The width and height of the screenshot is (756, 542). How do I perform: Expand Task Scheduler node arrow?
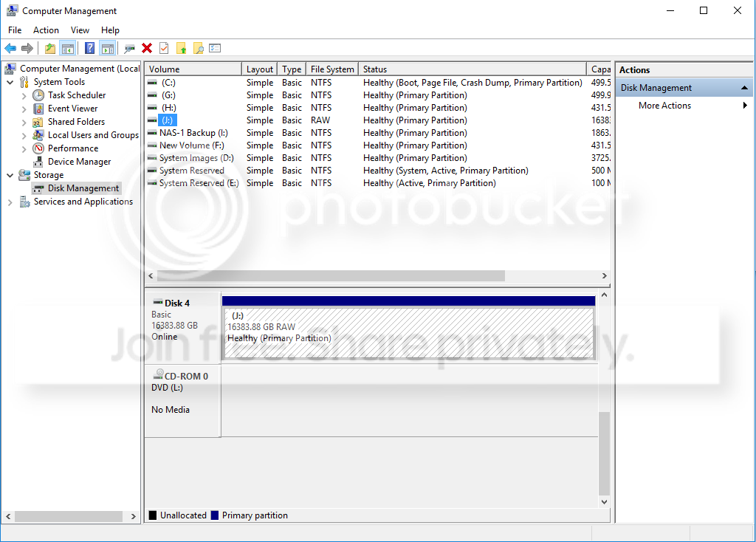[24, 95]
